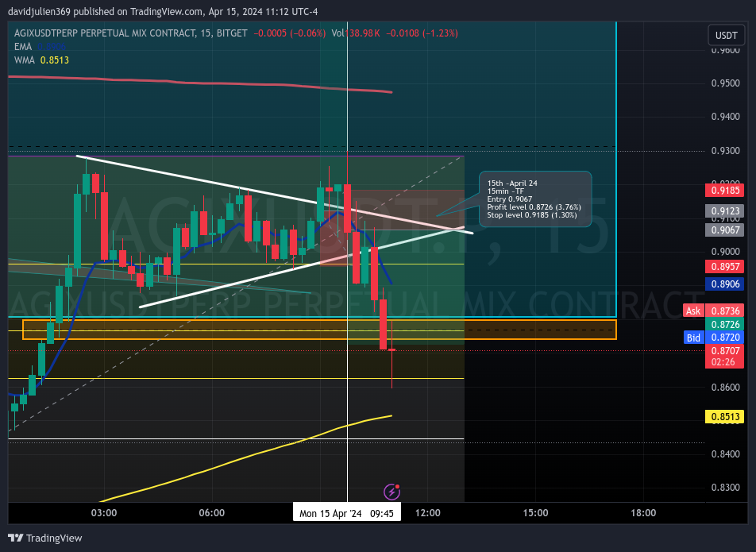Select the EMA indicator legend label

(23, 47)
